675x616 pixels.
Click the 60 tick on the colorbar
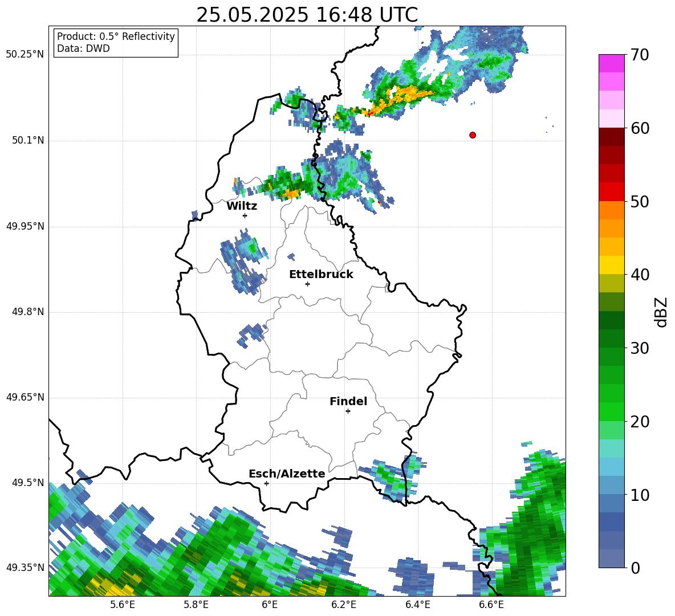click(x=640, y=128)
